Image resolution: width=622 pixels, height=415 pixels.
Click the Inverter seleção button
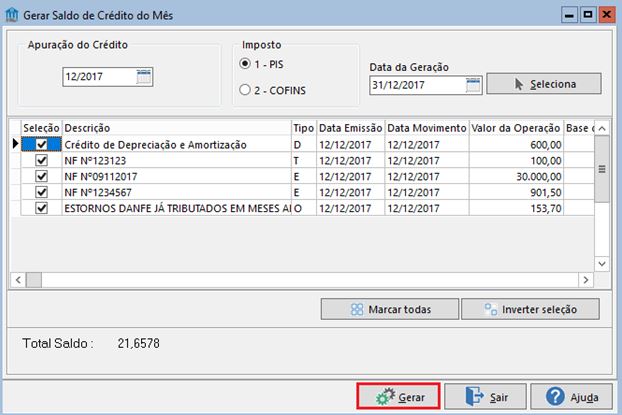pos(530,309)
